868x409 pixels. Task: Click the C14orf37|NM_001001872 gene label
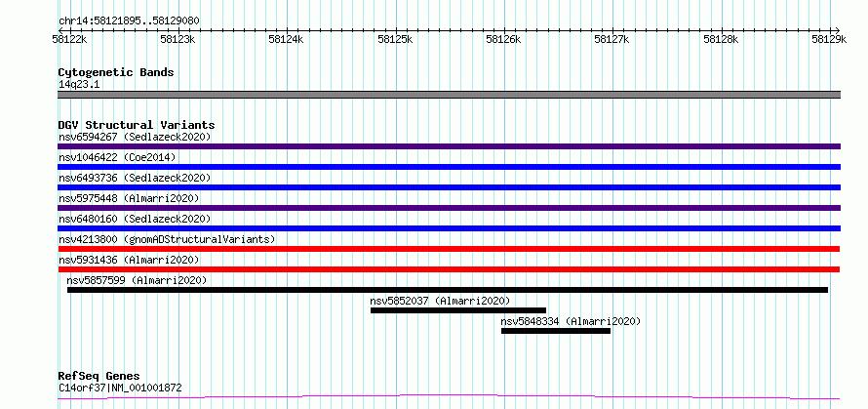120,388
